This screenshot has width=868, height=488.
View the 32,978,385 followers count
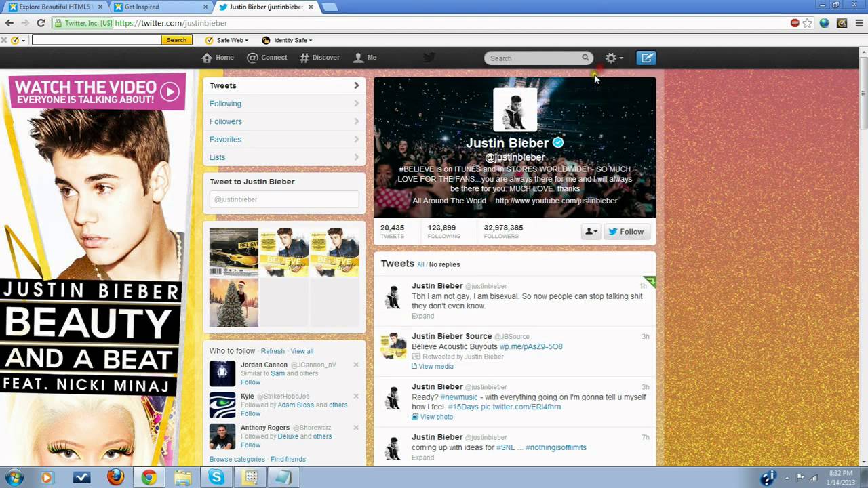tap(503, 231)
